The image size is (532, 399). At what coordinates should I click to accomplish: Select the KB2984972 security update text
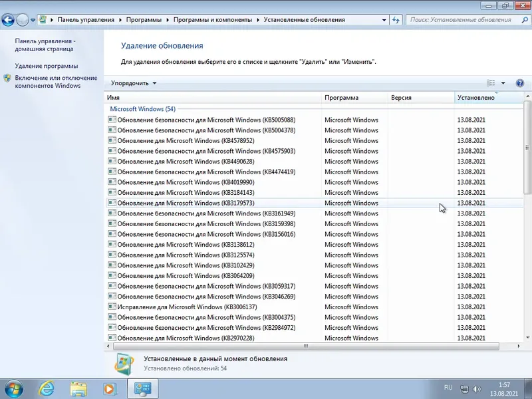pos(206,328)
